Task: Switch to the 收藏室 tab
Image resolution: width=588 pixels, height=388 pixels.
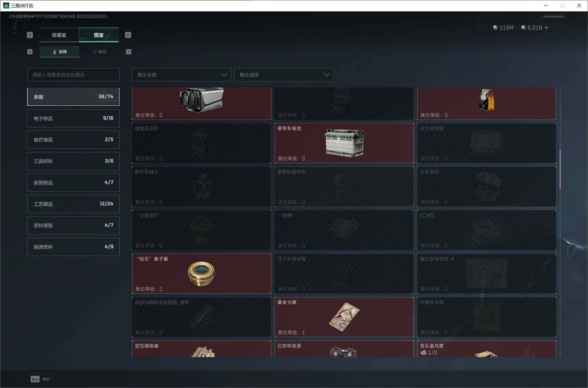Action: (x=59, y=35)
